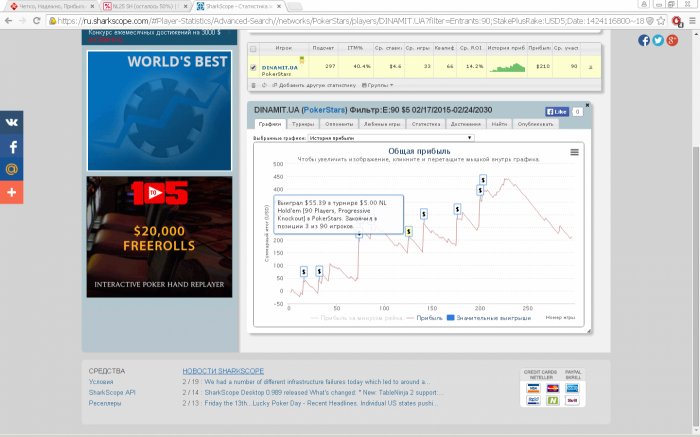This screenshot has width=700, height=437.
Task: Open the НОВОСТИ SHARKSCOPE link
Action: pyautogui.click(x=223, y=371)
